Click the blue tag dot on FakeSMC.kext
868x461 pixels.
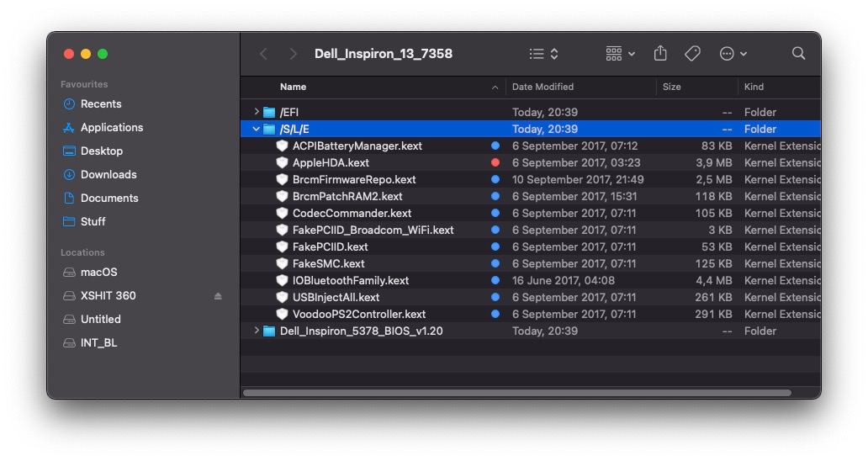tap(495, 263)
